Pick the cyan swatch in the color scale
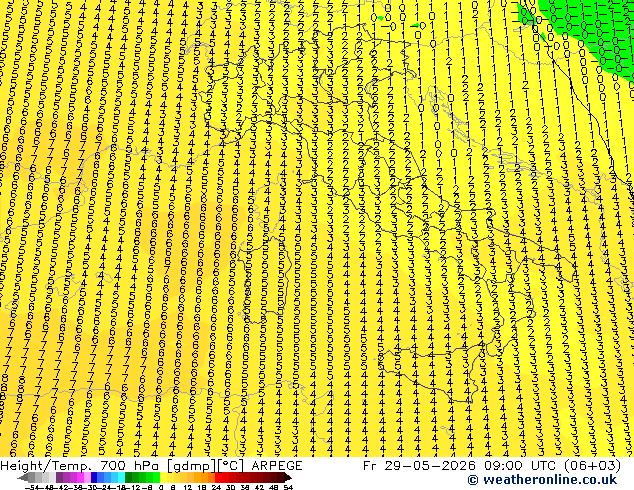Viewport: 634px width, 490px height. tap(121, 477)
